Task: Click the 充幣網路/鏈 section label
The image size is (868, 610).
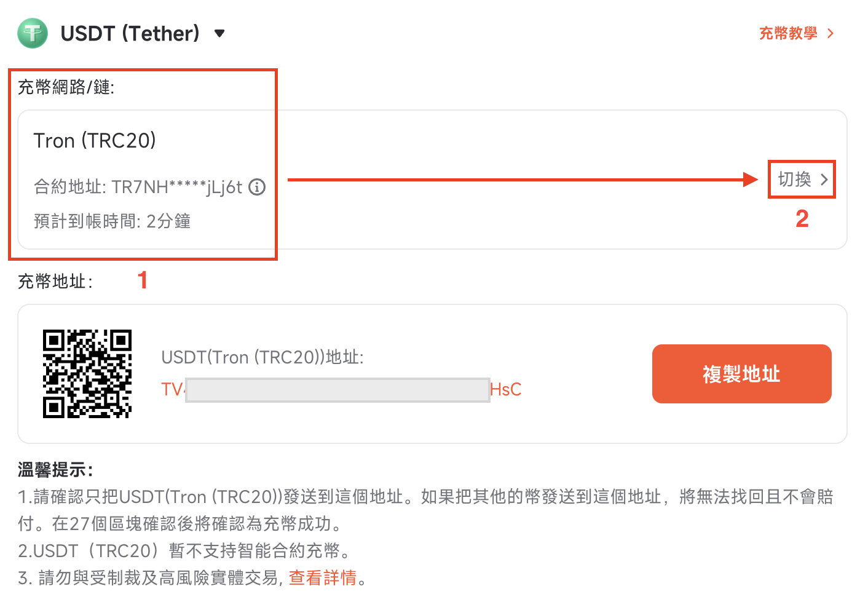Action: [66, 87]
